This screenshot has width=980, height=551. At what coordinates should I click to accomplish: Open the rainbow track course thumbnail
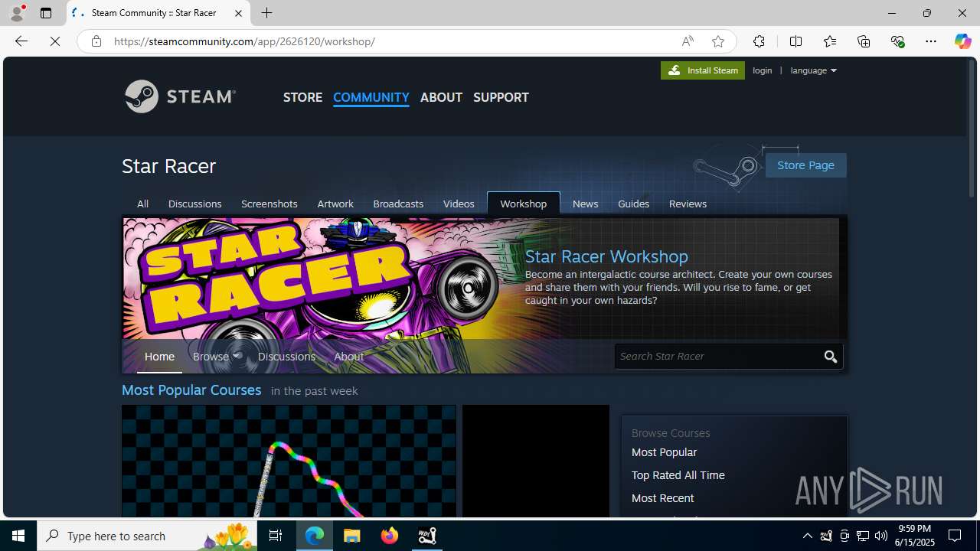click(x=289, y=461)
